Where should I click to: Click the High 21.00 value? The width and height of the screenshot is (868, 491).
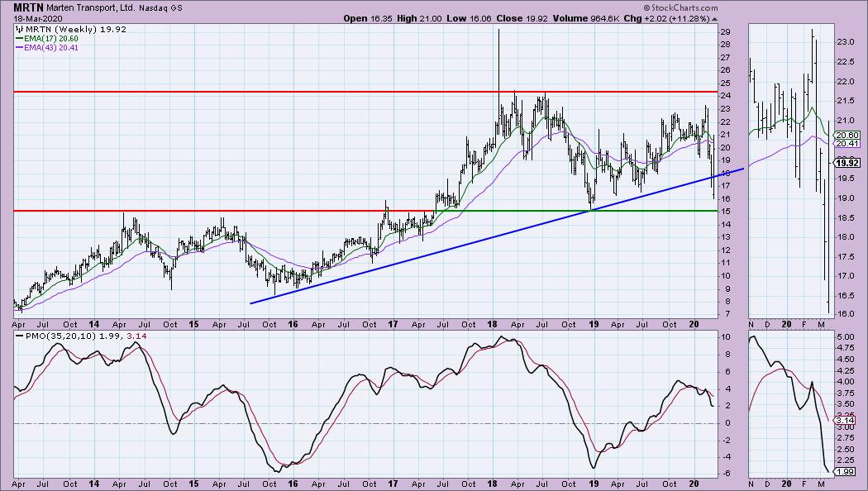pos(420,18)
